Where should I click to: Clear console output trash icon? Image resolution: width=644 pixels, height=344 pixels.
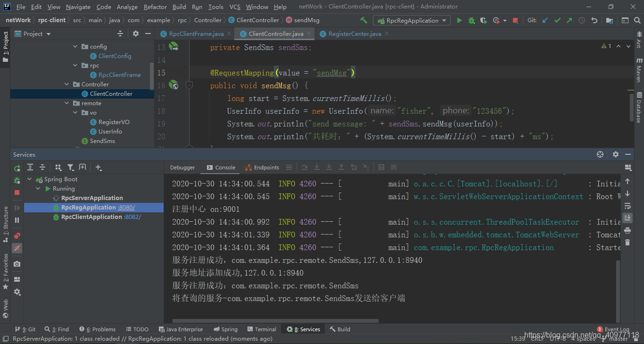627,243
